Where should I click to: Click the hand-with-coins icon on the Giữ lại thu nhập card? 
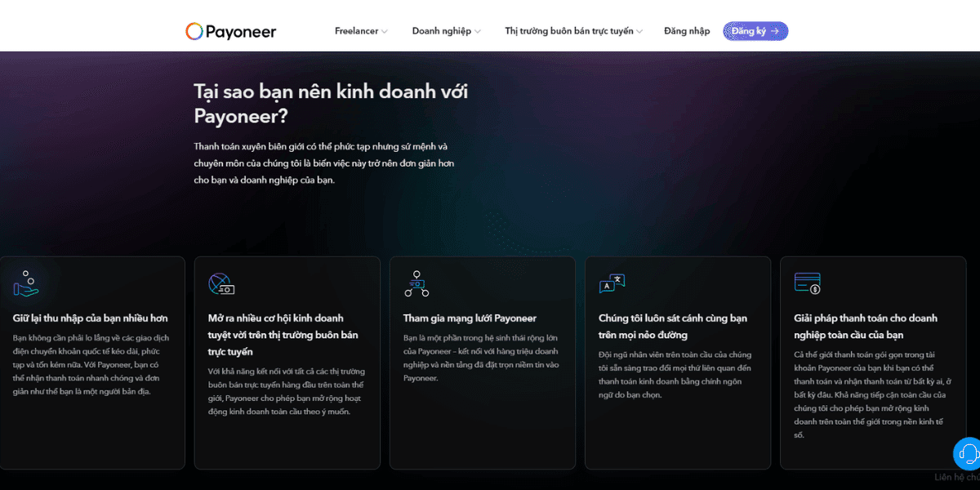pos(26,283)
